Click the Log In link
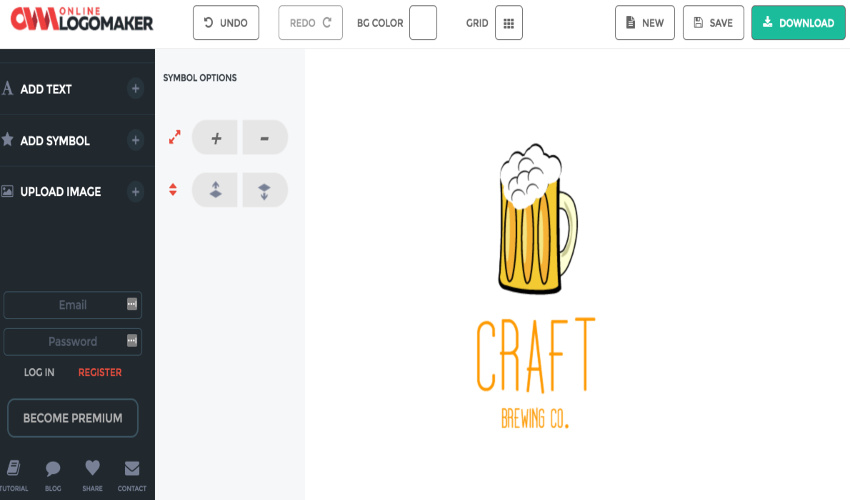The width and height of the screenshot is (850, 500). pos(39,373)
